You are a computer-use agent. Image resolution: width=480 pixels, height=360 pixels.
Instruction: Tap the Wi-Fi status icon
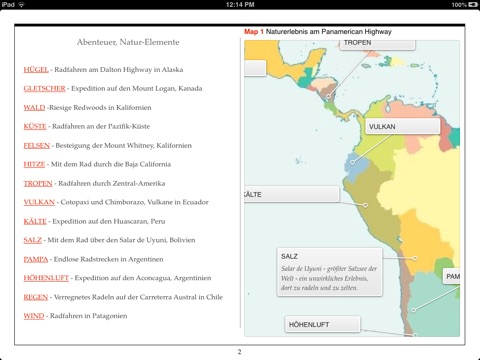(22, 5)
